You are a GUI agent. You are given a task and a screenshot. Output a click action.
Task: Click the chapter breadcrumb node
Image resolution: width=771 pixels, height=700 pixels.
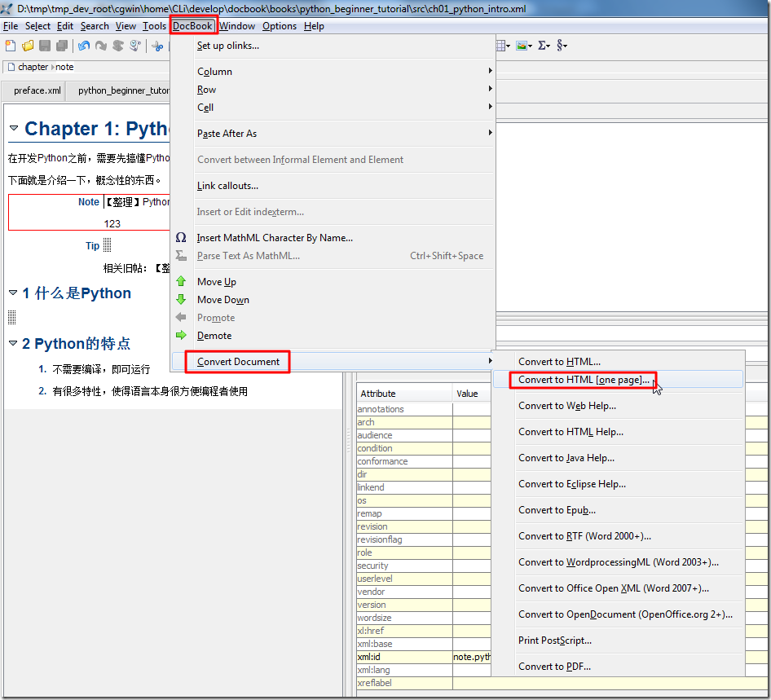33,67
